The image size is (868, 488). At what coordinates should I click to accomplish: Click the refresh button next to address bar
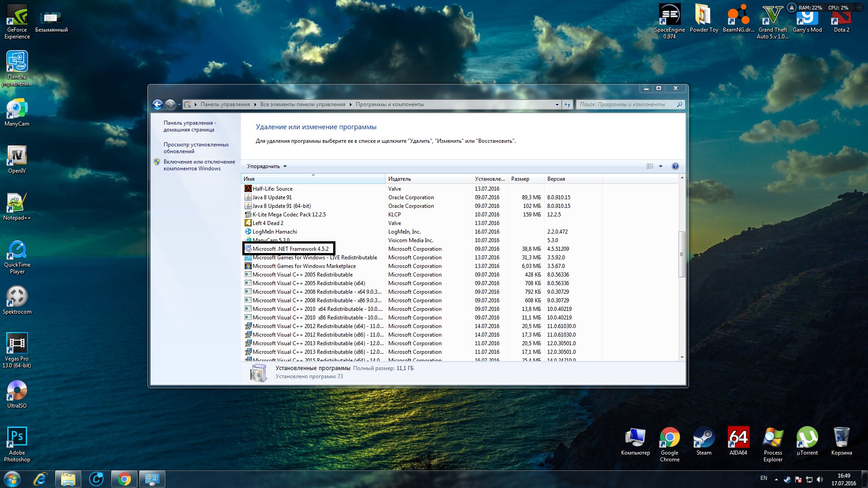(x=567, y=104)
